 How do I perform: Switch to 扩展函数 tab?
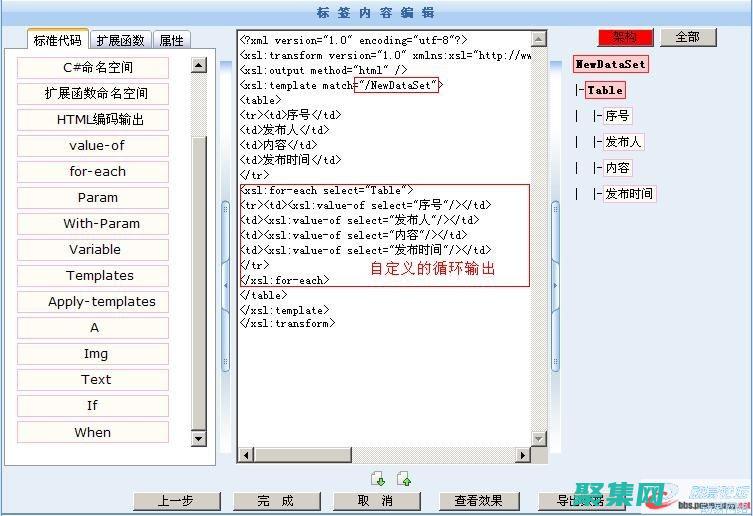click(x=120, y=41)
